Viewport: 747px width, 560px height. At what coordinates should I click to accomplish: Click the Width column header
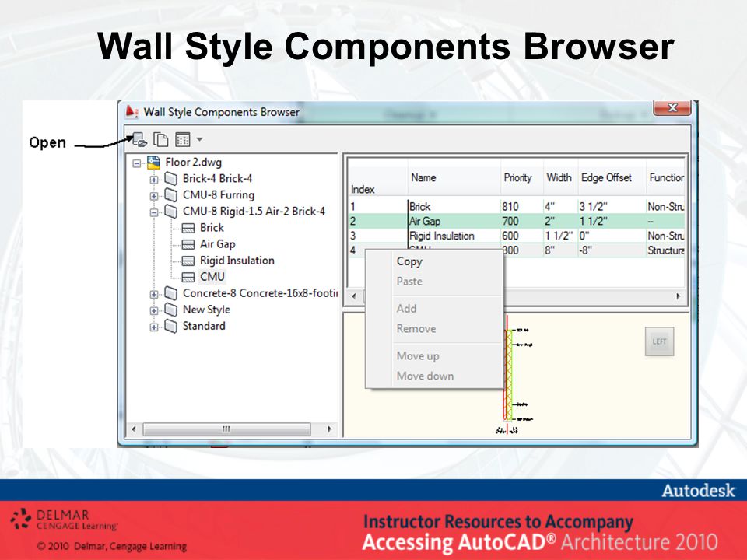click(560, 178)
